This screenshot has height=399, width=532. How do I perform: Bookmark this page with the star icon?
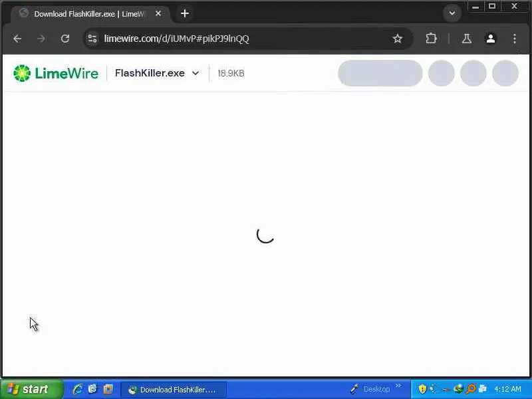pyautogui.click(x=397, y=39)
